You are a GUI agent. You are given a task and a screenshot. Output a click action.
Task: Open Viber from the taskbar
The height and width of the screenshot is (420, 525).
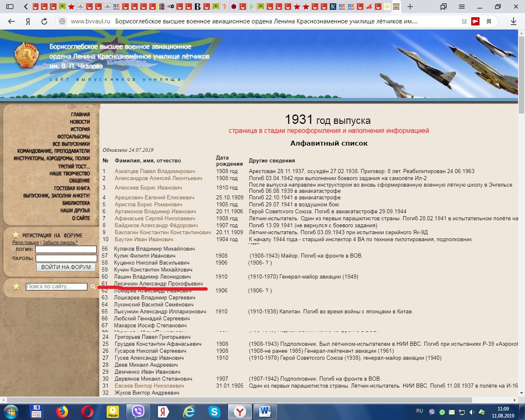138,411
